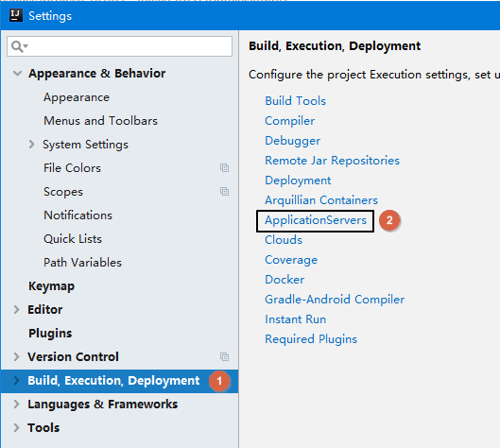Click the project-level icon next to Version Control

224,356
